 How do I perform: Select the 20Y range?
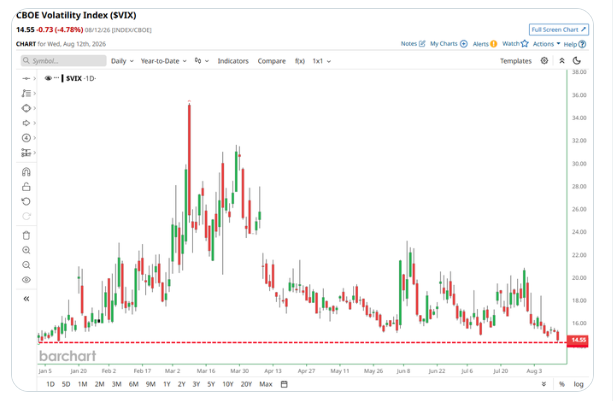tap(246, 384)
